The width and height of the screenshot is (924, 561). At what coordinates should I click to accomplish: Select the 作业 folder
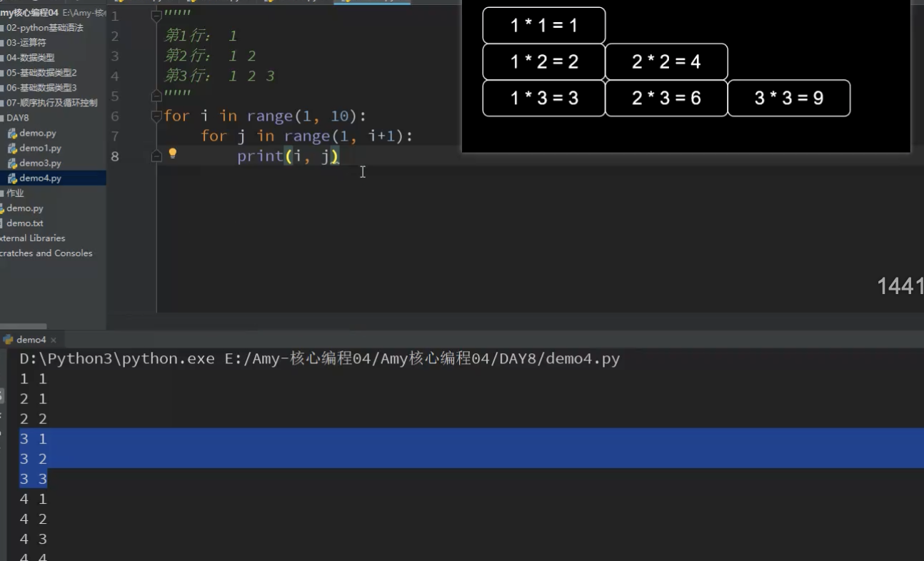tap(15, 193)
